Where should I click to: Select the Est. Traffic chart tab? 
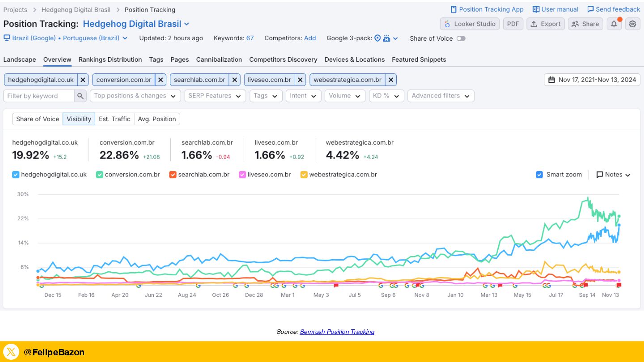(114, 119)
